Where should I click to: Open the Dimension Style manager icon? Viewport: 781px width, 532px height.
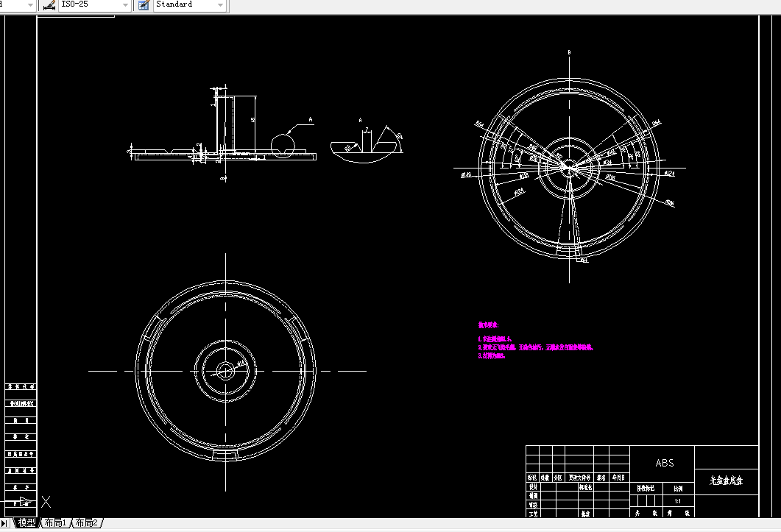pos(49,5)
